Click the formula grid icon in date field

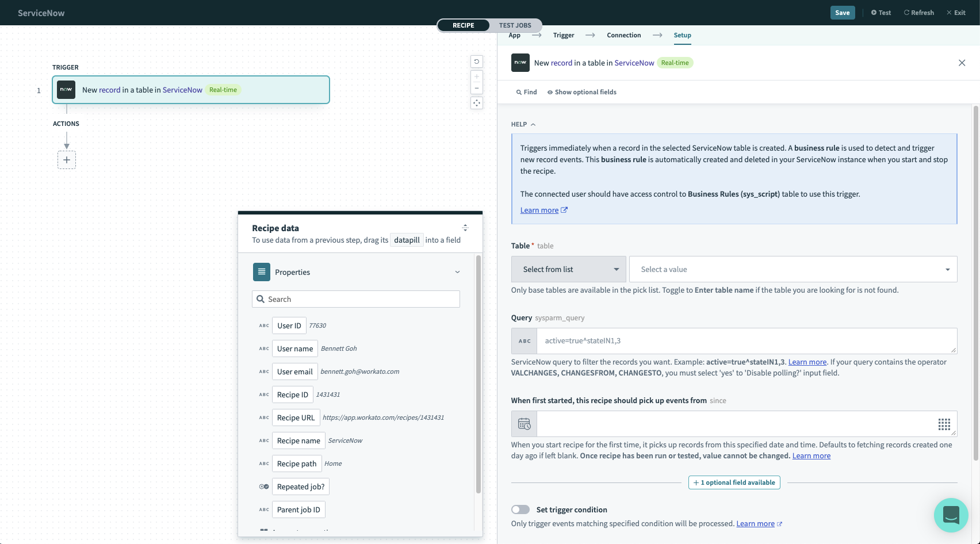[944, 424]
